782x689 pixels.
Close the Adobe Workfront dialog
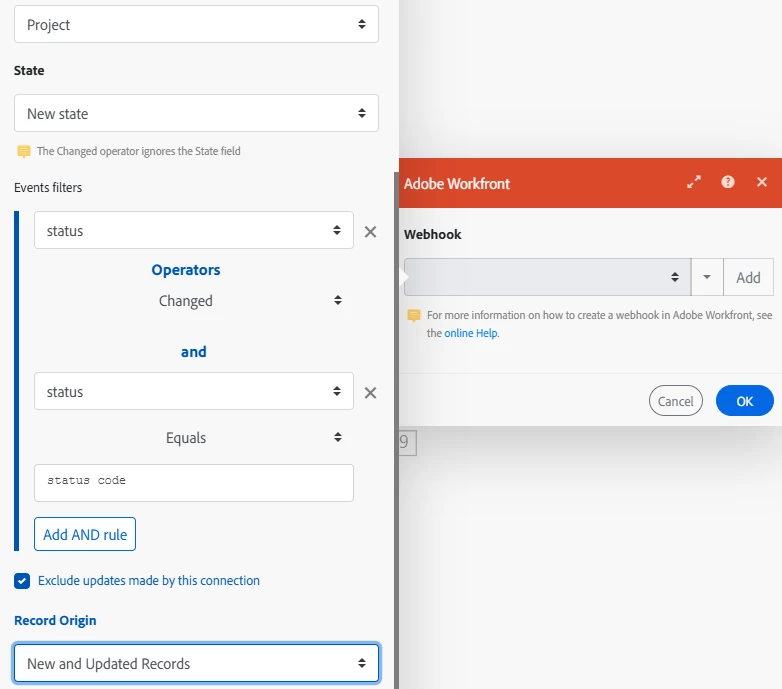[762, 182]
